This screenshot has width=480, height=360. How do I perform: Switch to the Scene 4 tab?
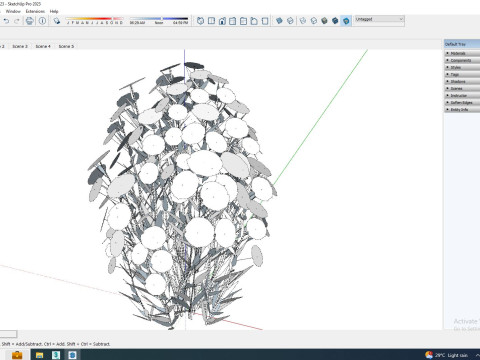[43, 46]
